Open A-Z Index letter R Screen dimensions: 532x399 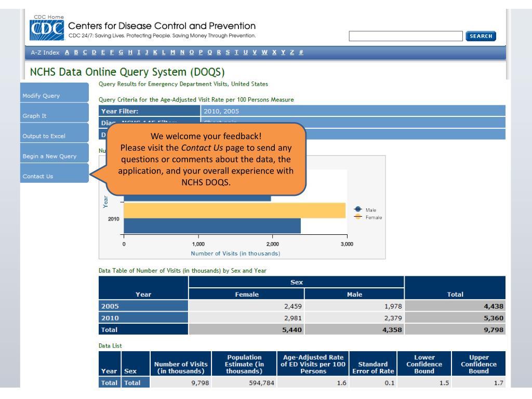(219, 52)
